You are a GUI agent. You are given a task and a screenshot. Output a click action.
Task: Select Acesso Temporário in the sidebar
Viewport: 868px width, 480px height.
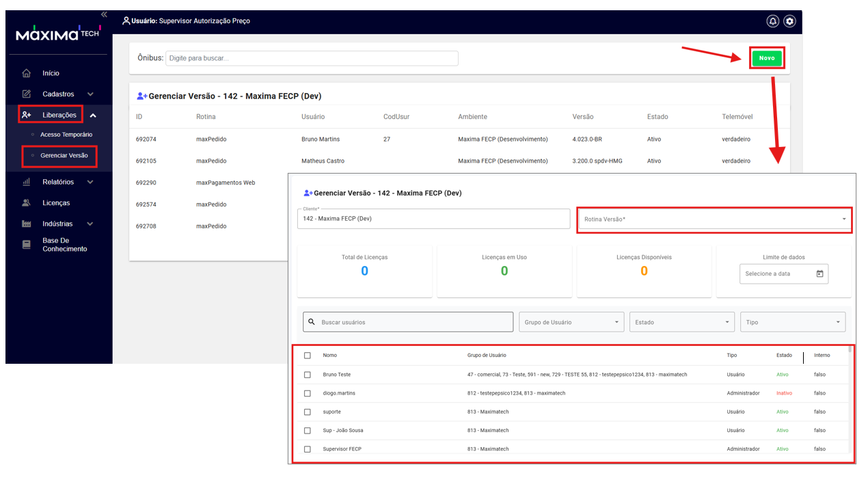pos(66,135)
